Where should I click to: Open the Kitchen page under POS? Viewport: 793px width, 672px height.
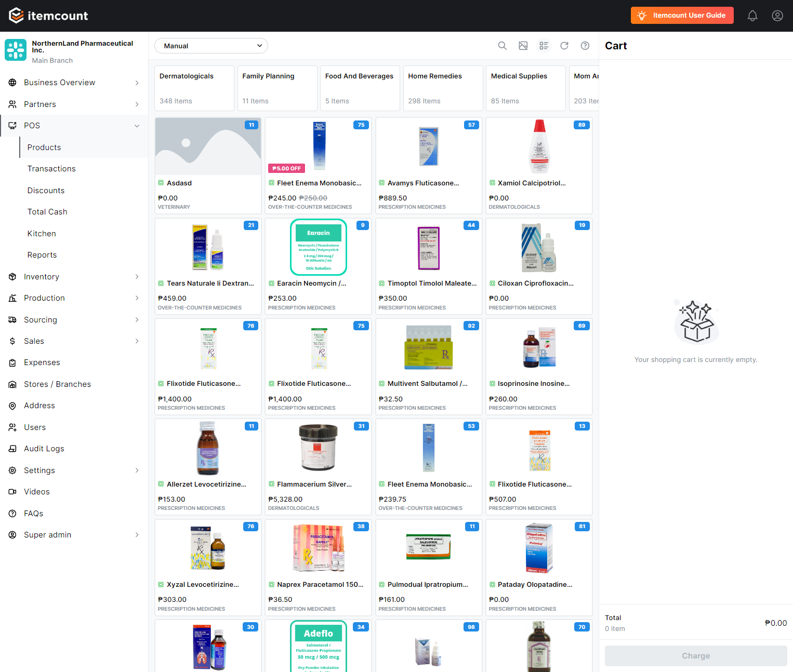click(42, 234)
